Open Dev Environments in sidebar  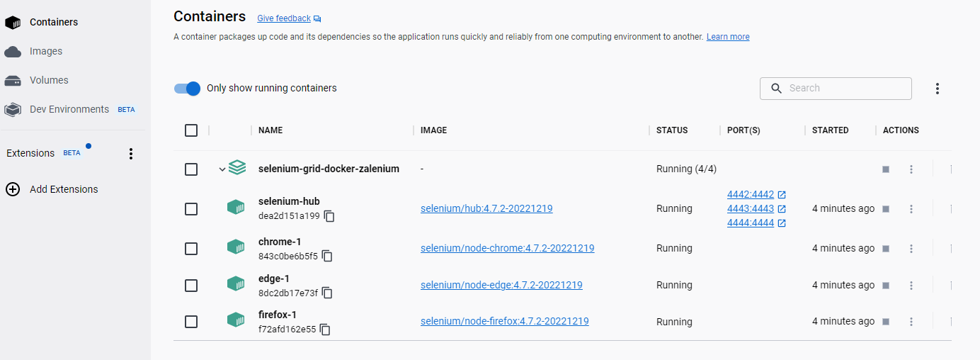point(69,109)
